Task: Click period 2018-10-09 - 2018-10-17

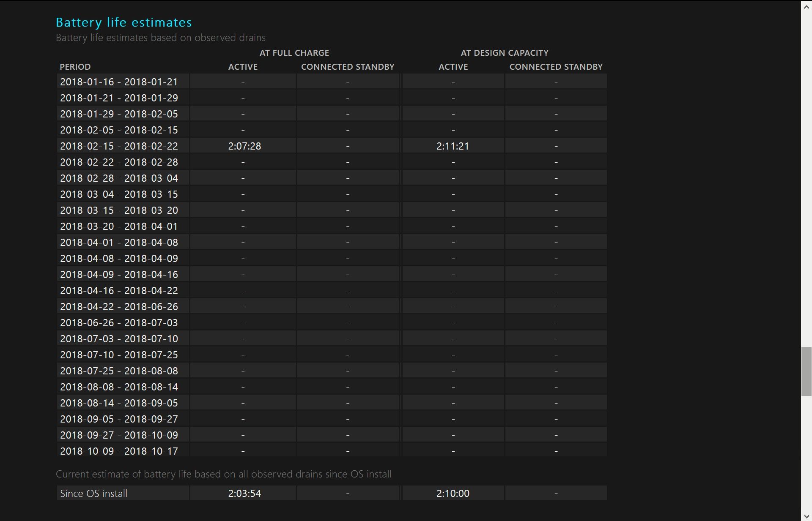Action: [x=119, y=451]
